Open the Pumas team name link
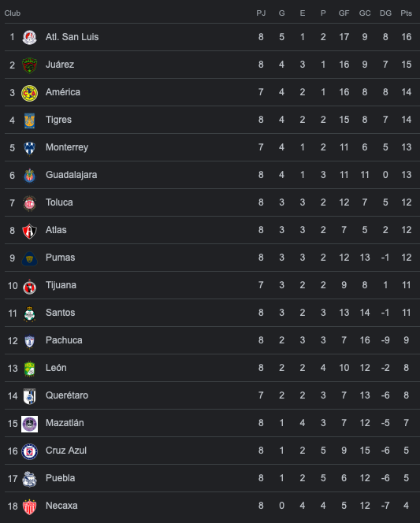This screenshot has height=523, width=420. tap(60, 258)
